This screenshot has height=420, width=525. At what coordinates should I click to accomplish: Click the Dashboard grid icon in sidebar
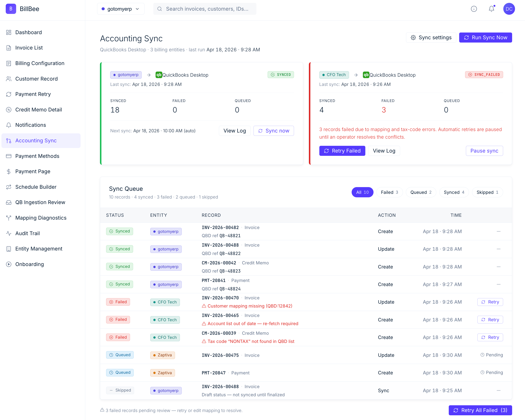9,32
